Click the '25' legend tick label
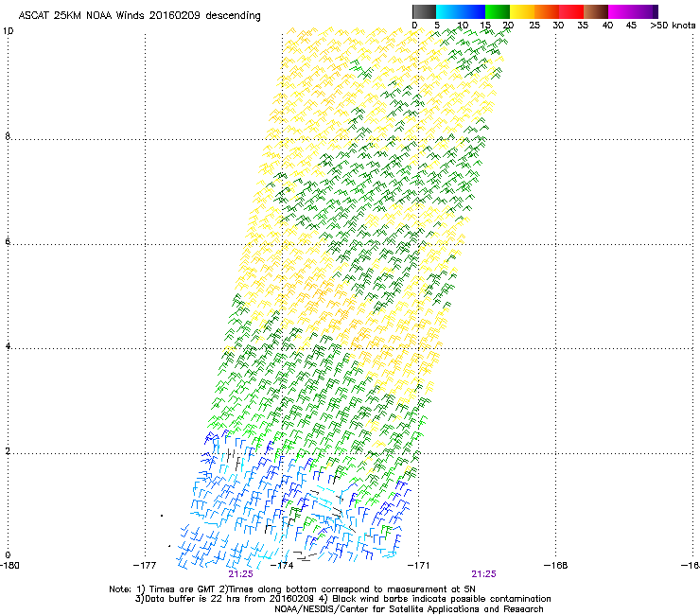This screenshot has width=700, height=615. click(534, 26)
